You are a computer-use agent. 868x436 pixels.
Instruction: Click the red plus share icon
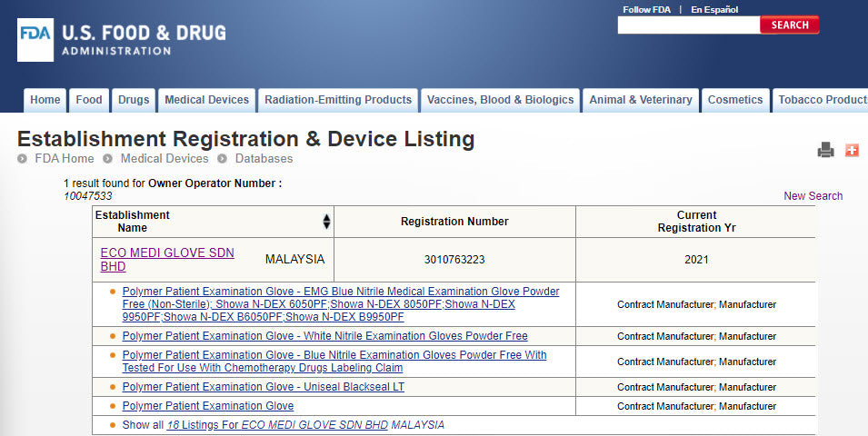tap(852, 151)
